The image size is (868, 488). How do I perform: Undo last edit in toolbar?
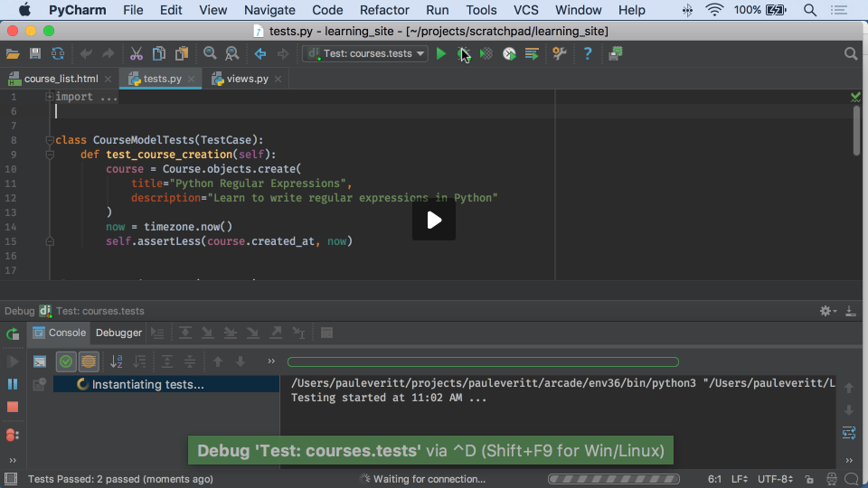pyautogui.click(x=86, y=53)
